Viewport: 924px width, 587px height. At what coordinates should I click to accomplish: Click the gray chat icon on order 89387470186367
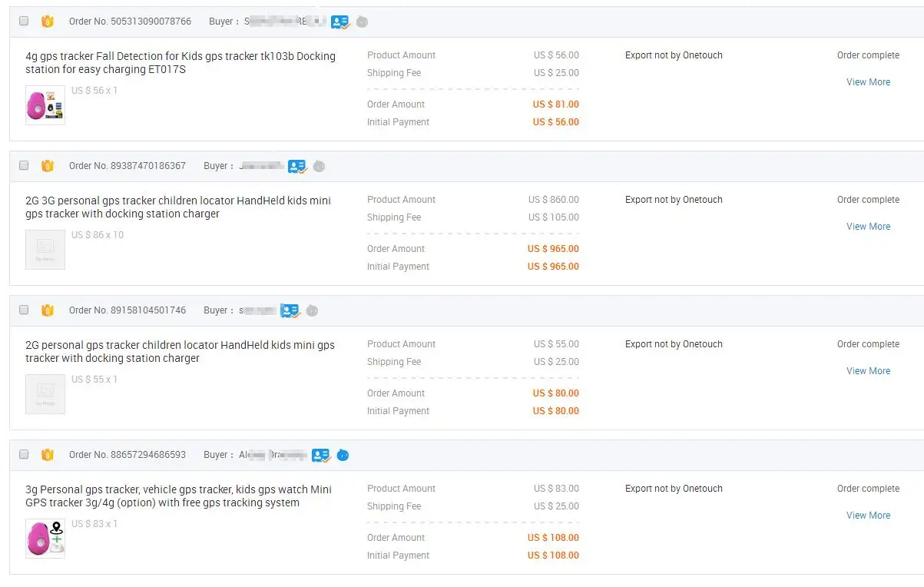pyautogui.click(x=319, y=166)
